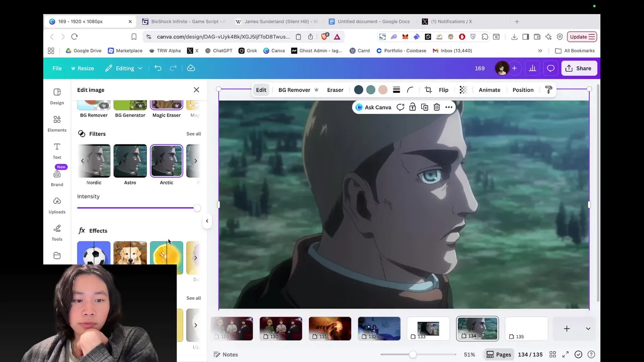Check cloud save status icon
Viewport: 644px width, 362px height.
(191, 68)
